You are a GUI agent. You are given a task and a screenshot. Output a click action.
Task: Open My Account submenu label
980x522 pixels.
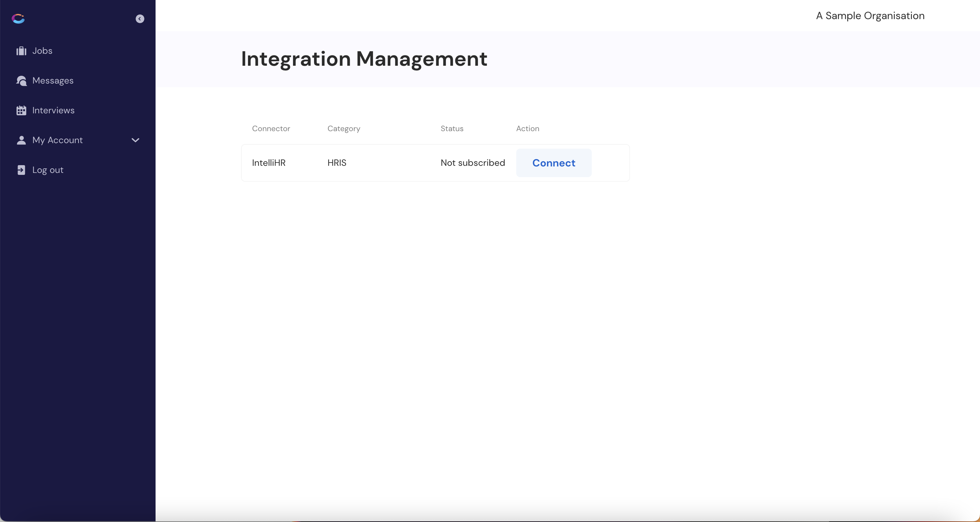tap(57, 140)
